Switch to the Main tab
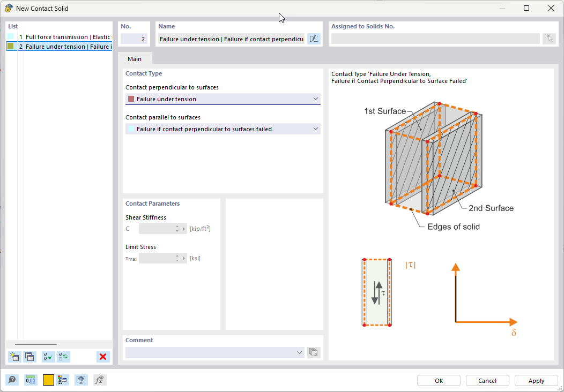This screenshot has width=564, height=392. click(x=134, y=59)
